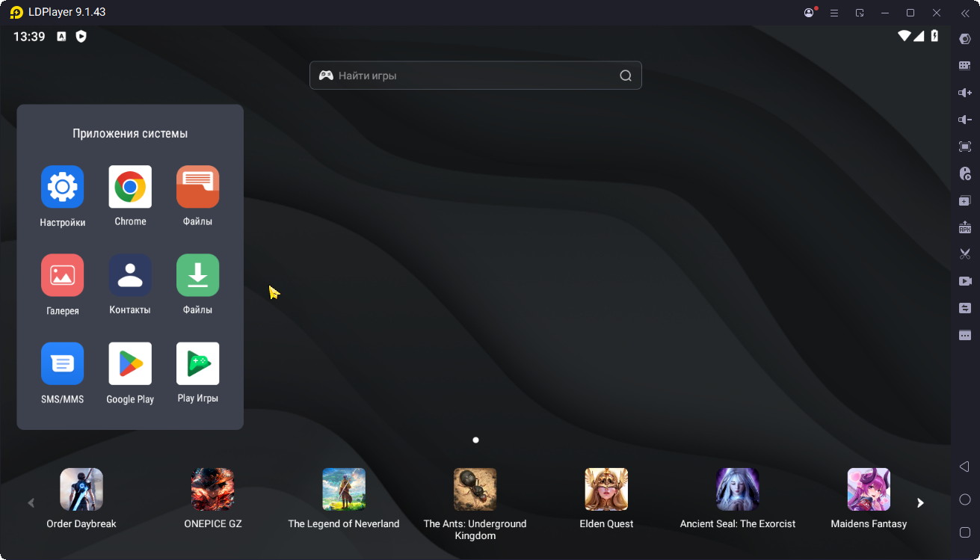The height and width of the screenshot is (560, 980).
Task: Tap the Android recent apps square button
Action: click(965, 532)
